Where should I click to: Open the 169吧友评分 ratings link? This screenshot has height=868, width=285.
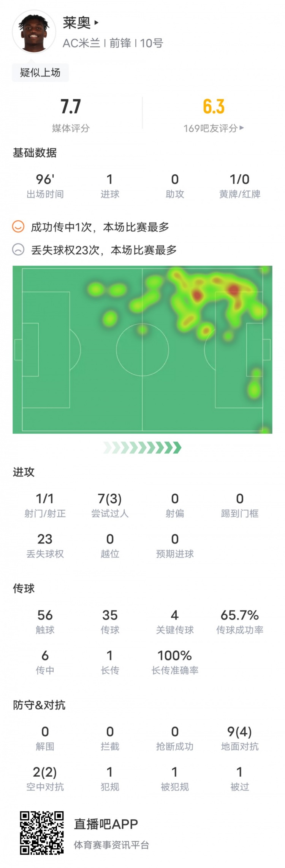pos(214,129)
